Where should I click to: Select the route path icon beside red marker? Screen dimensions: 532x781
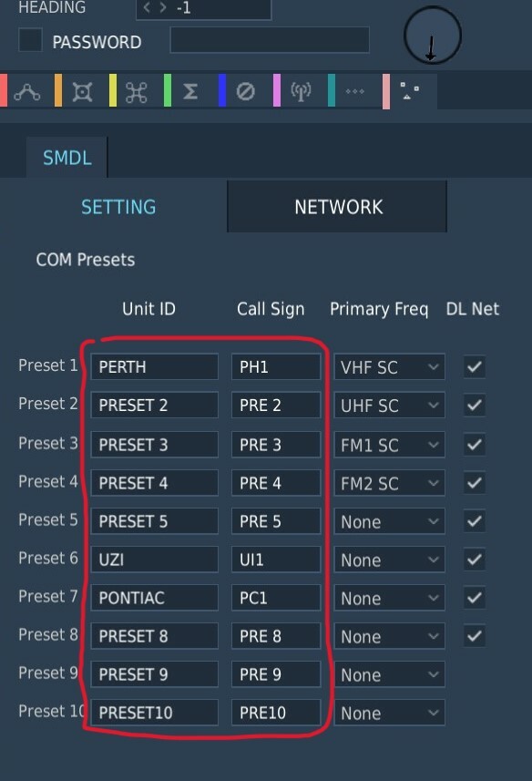click(27, 92)
